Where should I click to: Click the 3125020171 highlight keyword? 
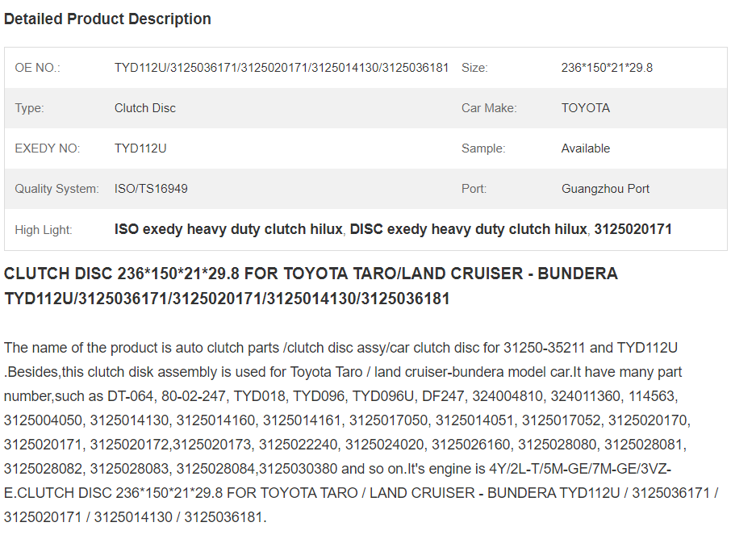(633, 229)
